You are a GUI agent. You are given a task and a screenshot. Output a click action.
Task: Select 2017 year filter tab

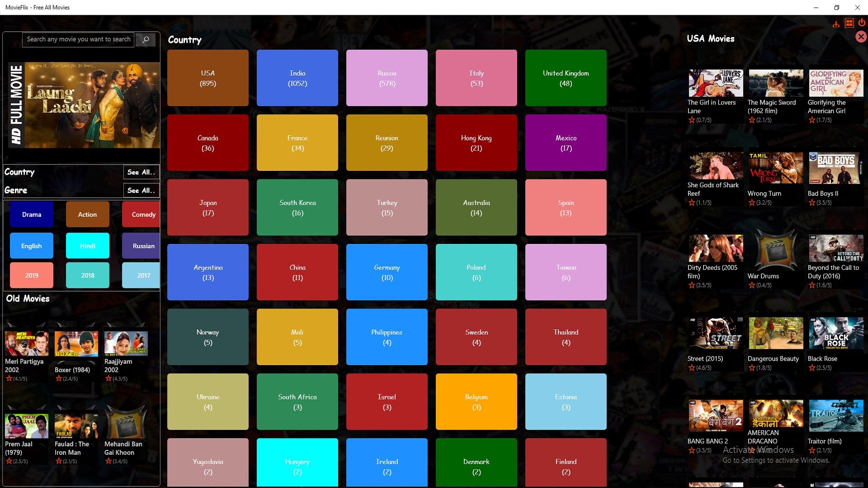click(143, 275)
